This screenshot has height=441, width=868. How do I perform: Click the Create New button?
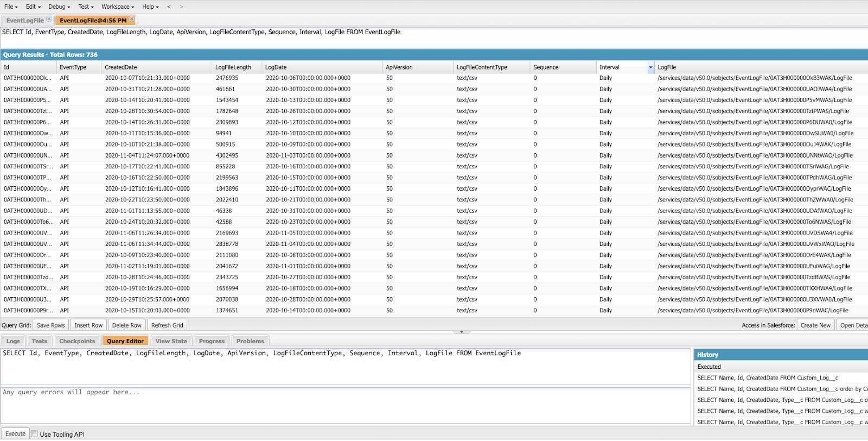click(x=815, y=325)
